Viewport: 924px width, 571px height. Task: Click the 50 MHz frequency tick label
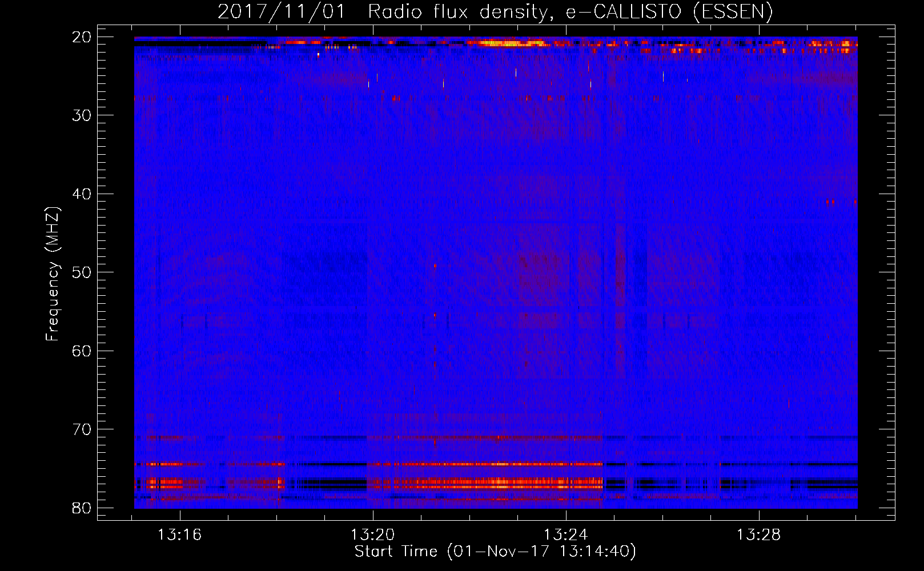(82, 272)
